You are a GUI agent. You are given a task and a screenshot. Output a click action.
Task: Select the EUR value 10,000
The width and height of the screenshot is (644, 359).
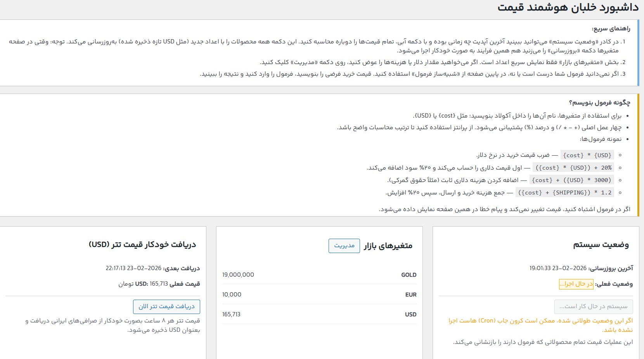[x=232, y=295]
